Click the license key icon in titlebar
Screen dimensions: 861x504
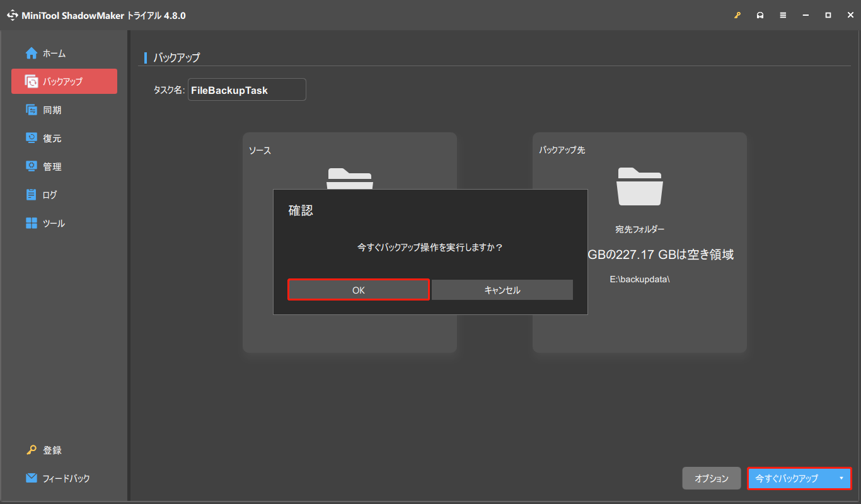click(737, 14)
